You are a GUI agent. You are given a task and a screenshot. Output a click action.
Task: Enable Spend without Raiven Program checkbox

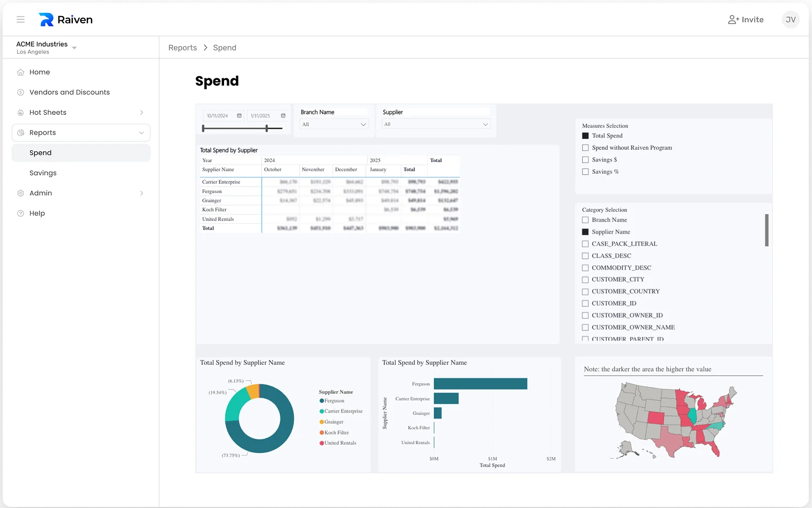point(585,148)
